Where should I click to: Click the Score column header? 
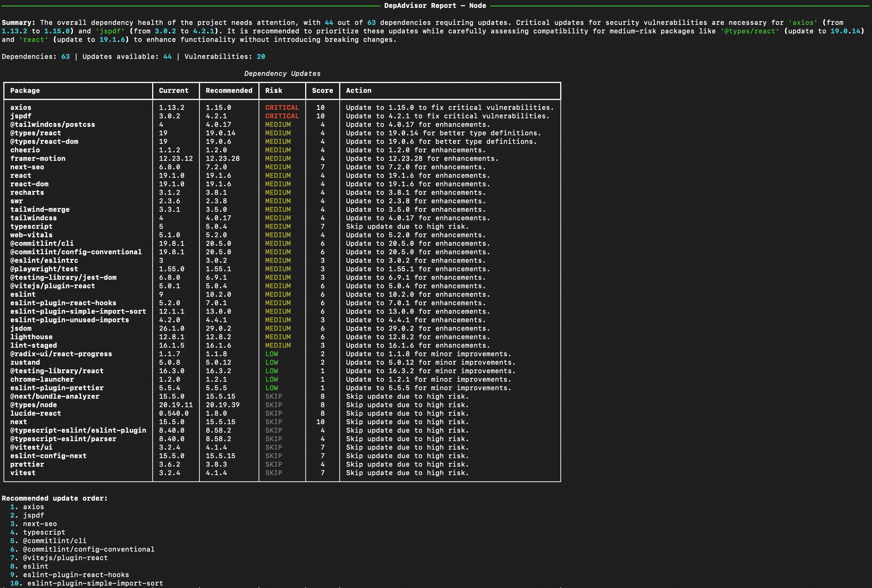tap(322, 90)
